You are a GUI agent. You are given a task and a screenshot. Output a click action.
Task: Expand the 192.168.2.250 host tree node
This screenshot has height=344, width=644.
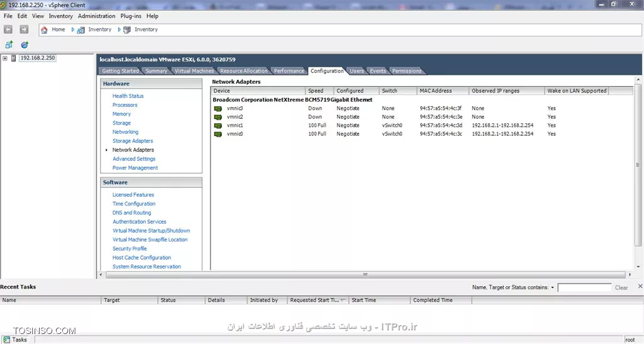tap(5, 58)
